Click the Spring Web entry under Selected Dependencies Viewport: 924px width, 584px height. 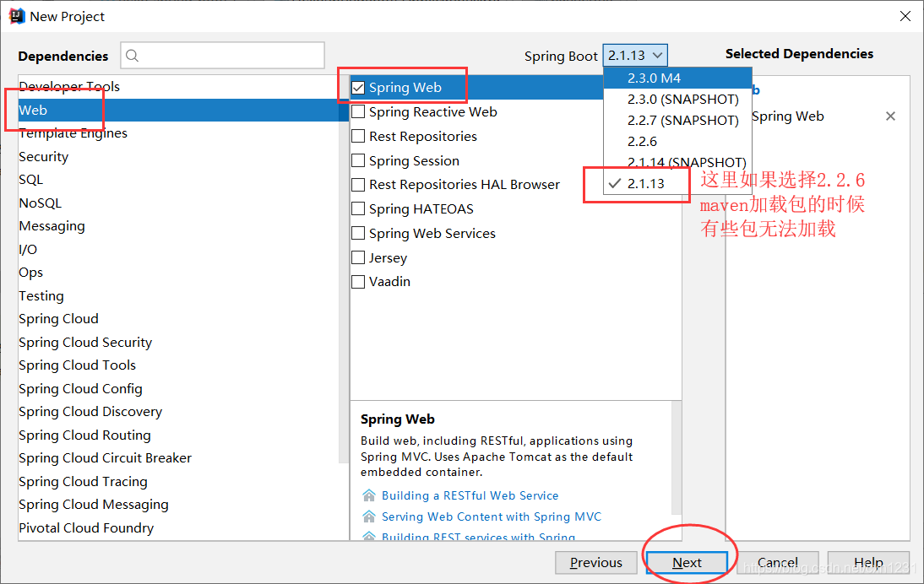coord(788,116)
